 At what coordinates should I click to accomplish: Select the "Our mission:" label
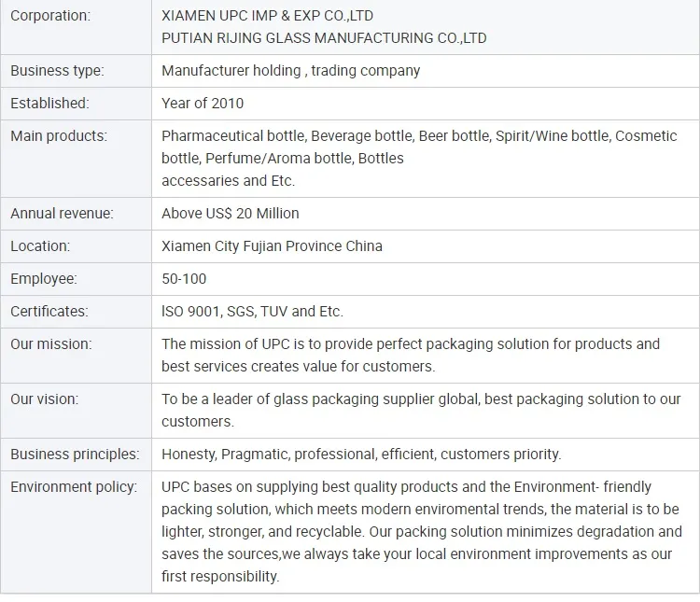point(51,344)
